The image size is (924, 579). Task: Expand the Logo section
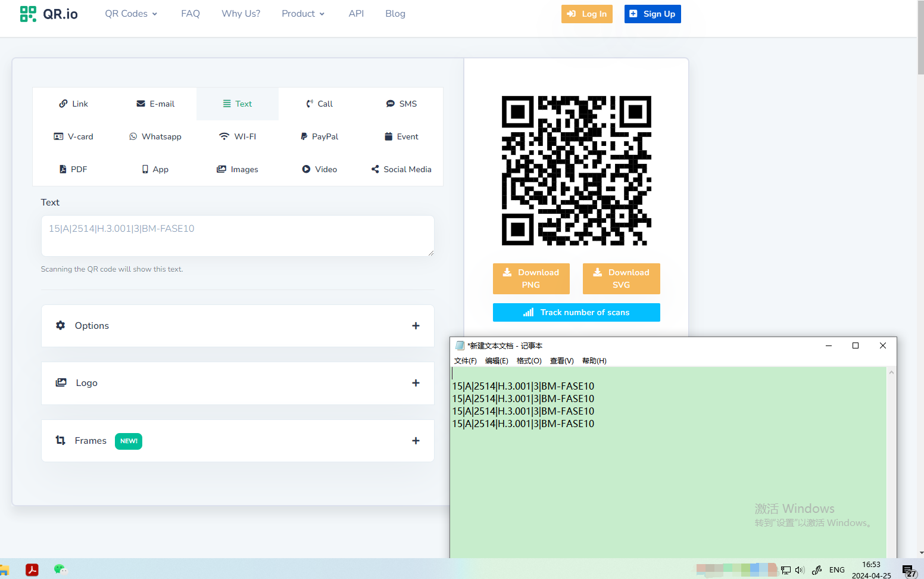point(238,383)
